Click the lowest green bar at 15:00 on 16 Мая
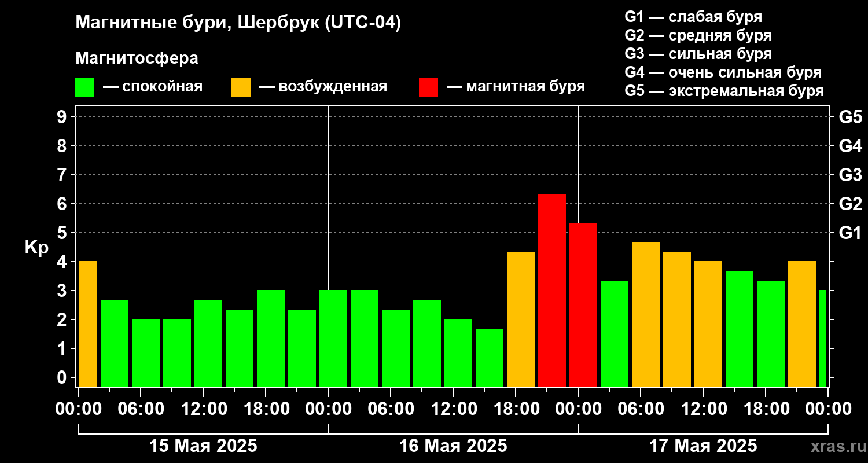The width and height of the screenshot is (868, 463). [490, 358]
